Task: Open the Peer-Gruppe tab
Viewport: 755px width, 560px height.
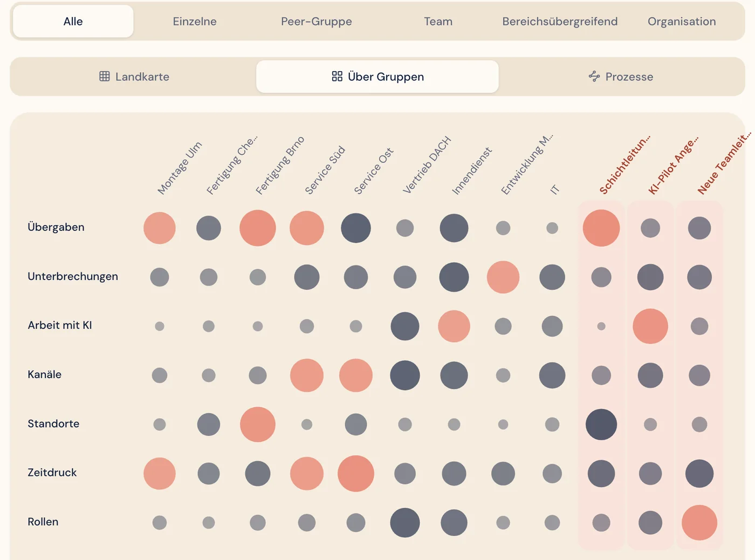Action: [317, 22]
